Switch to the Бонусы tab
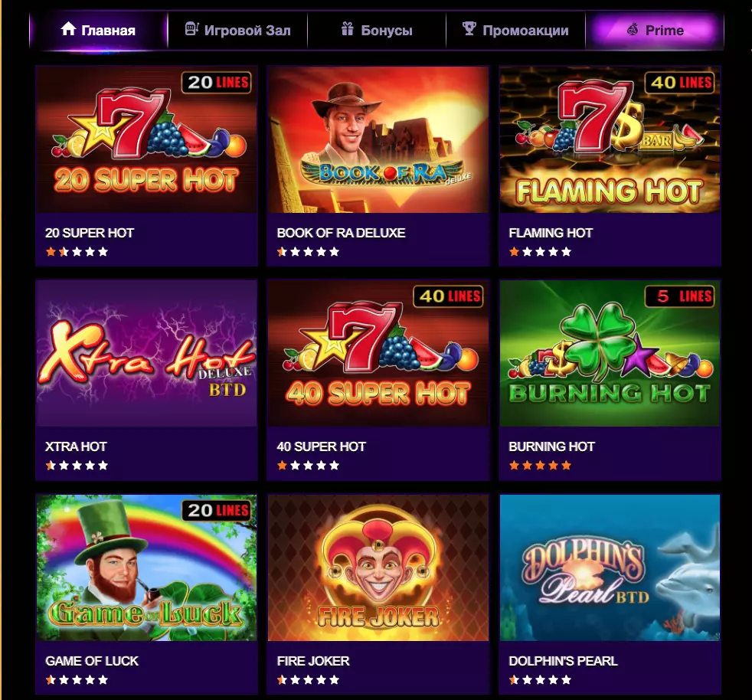Image resolution: width=752 pixels, height=700 pixels. pos(378,30)
